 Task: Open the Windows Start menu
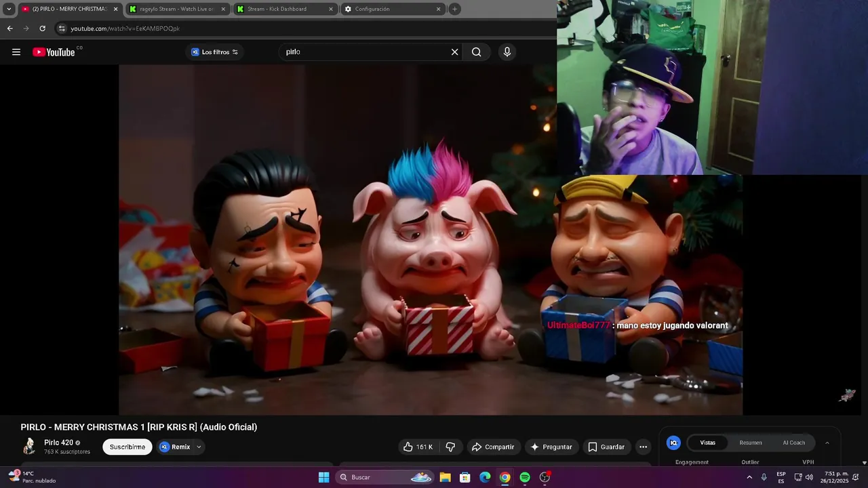coord(324,477)
